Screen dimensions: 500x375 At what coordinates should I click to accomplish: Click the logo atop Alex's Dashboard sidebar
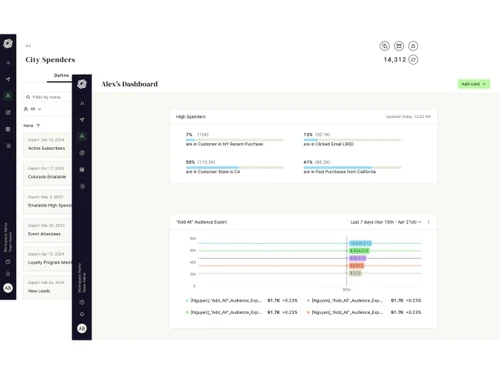pyautogui.click(x=82, y=84)
